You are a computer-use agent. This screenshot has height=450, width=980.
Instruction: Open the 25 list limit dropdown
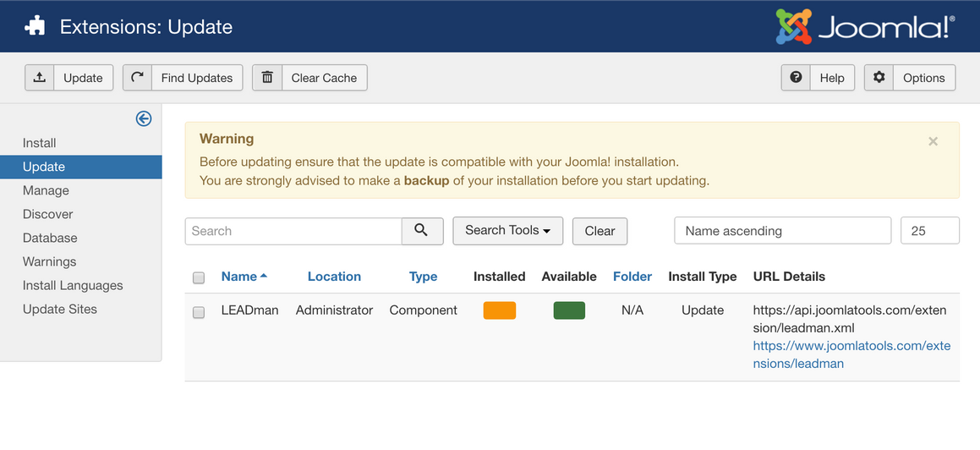[x=930, y=231]
